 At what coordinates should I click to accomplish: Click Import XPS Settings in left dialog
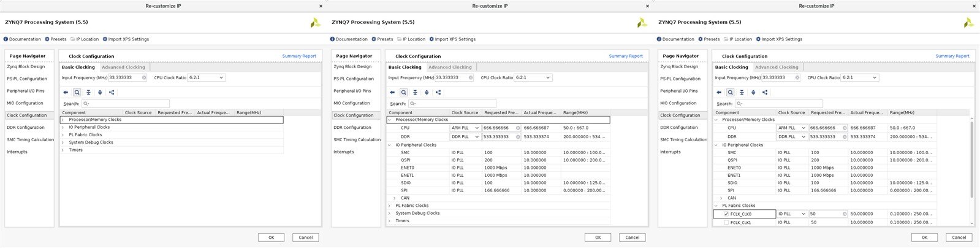pos(126,39)
